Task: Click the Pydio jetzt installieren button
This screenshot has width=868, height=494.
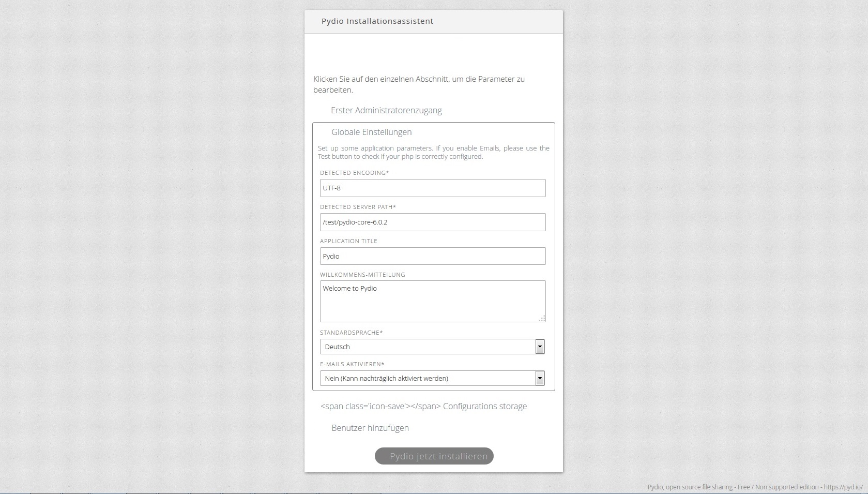Action: (x=434, y=456)
